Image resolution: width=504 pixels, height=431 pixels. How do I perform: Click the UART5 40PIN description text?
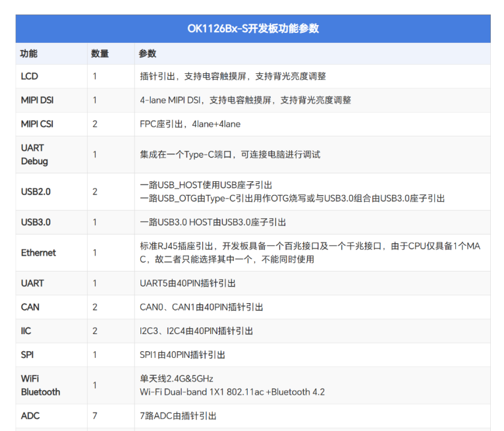click(x=188, y=283)
